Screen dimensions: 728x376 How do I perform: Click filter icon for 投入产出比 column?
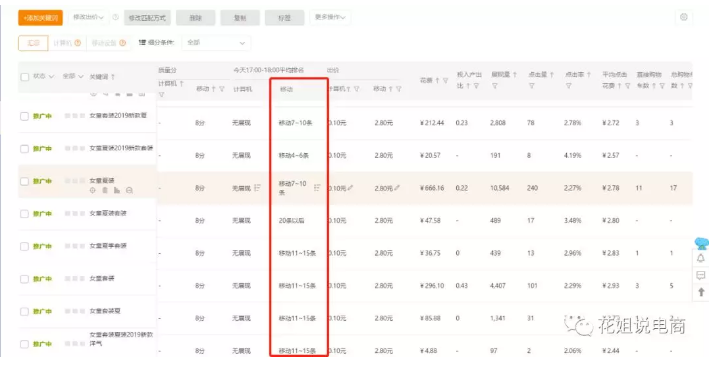click(x=476, y=86)
